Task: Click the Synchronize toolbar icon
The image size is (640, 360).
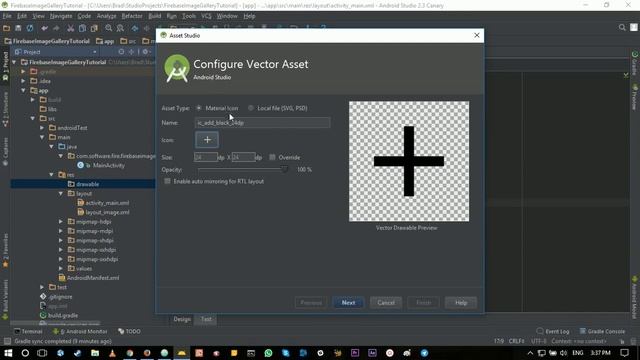Action: 30,28
